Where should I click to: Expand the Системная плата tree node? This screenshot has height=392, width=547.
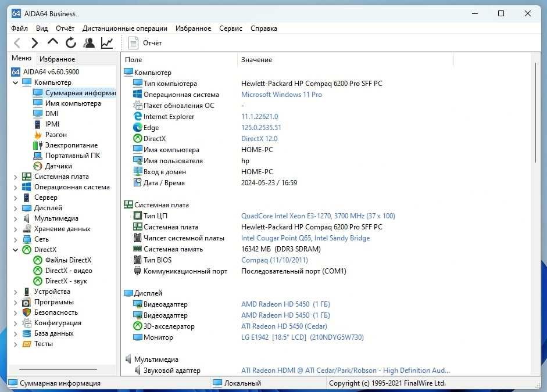click(x=15, y=177)
